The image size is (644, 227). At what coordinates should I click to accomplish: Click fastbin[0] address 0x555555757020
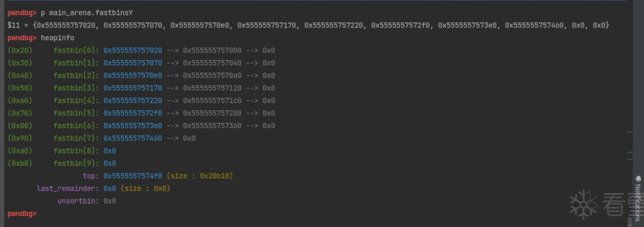click(x=133, y=50)
